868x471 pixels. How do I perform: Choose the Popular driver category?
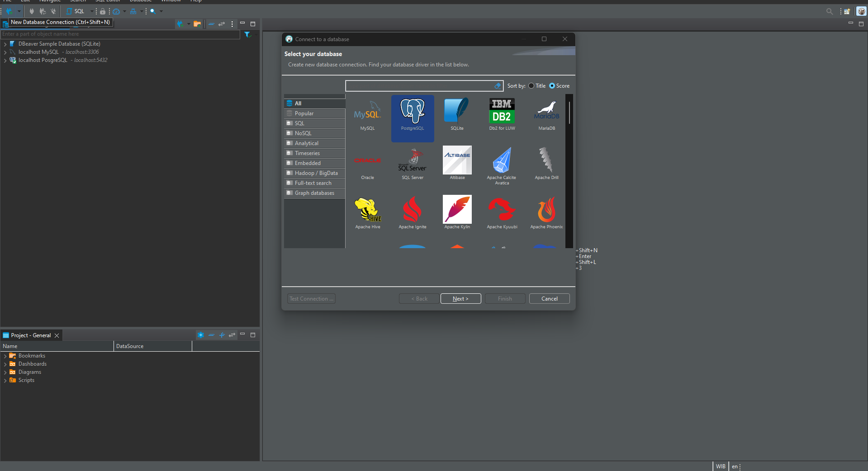click(x=314, y=113)
